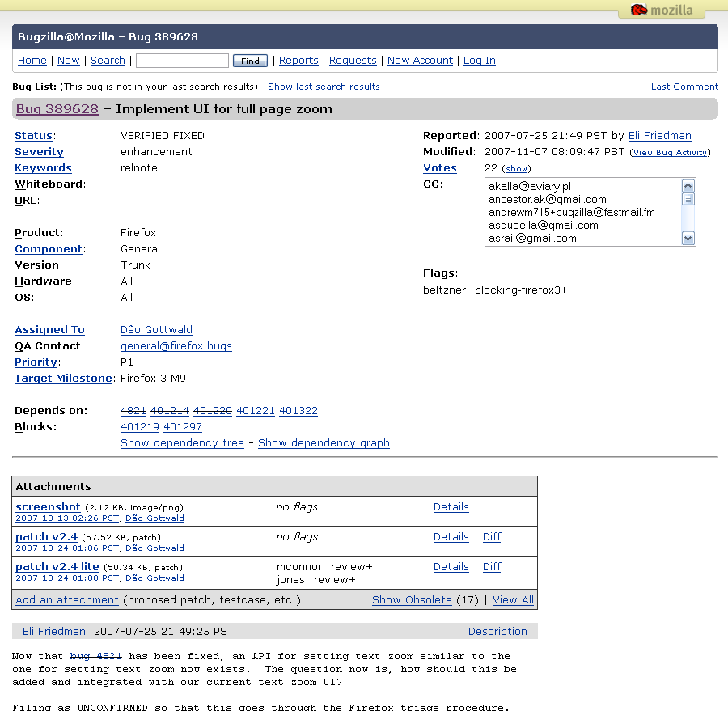Go to New Account page
This screenshot has height=711, width=728.
[x=420, y=61]
